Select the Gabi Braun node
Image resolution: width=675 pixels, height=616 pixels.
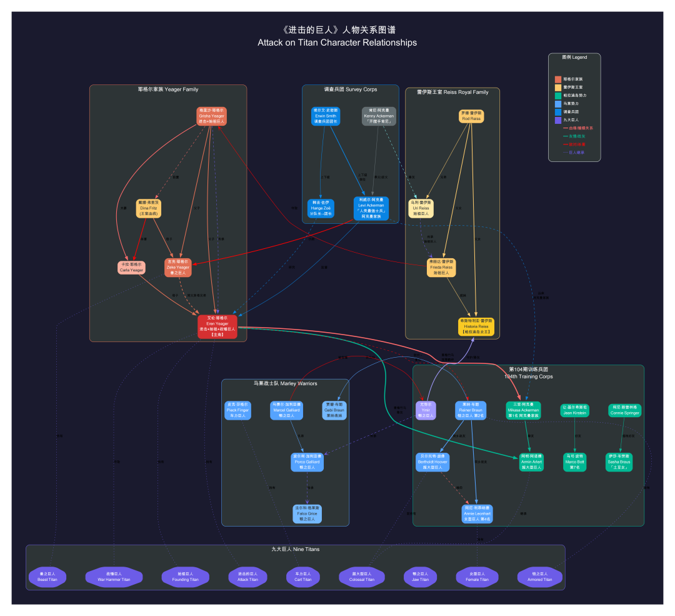334,410
